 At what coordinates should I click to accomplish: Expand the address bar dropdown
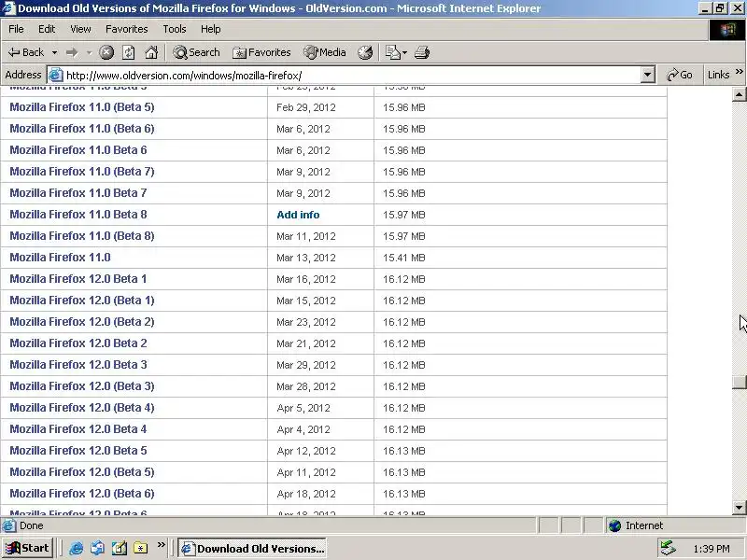point(647,75)
